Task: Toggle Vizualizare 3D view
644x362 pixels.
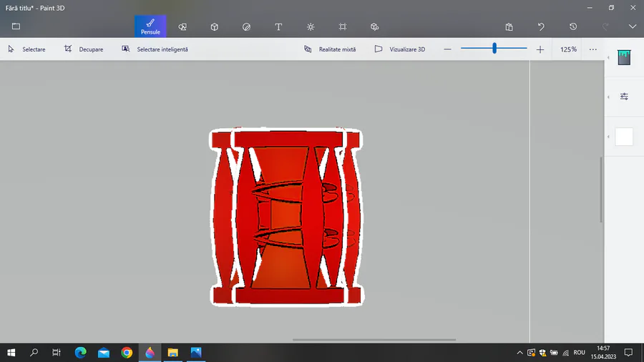Action: [399, 49]
